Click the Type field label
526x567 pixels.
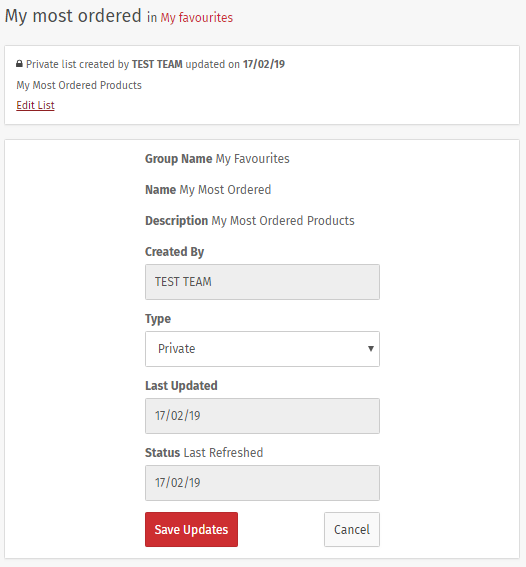coord(158,319)
